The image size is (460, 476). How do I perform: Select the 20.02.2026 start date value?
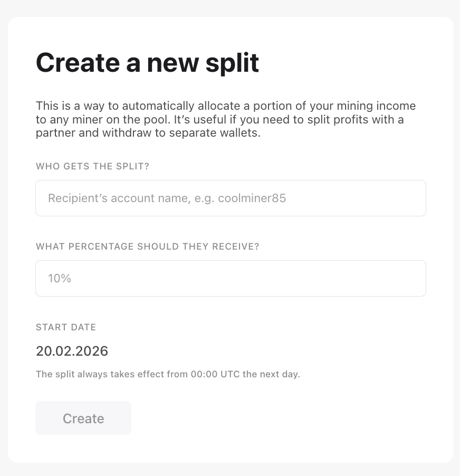point(72,351)
